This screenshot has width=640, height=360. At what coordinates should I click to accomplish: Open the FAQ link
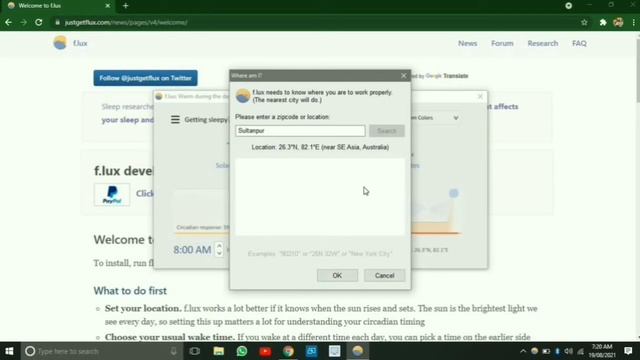tap(579, 43)
